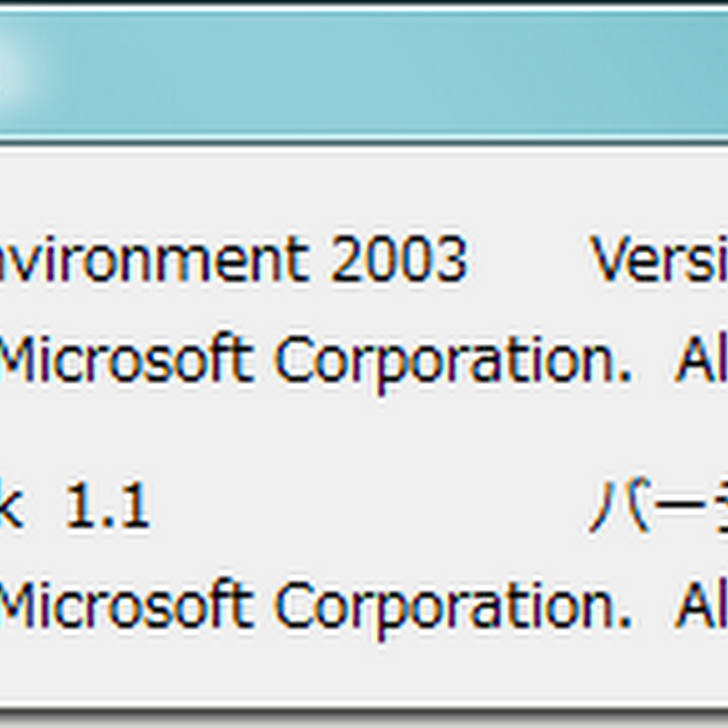Screen dimensions: 728x728
Task: Click the '2003' year text
Action: [x=398, y=260]
